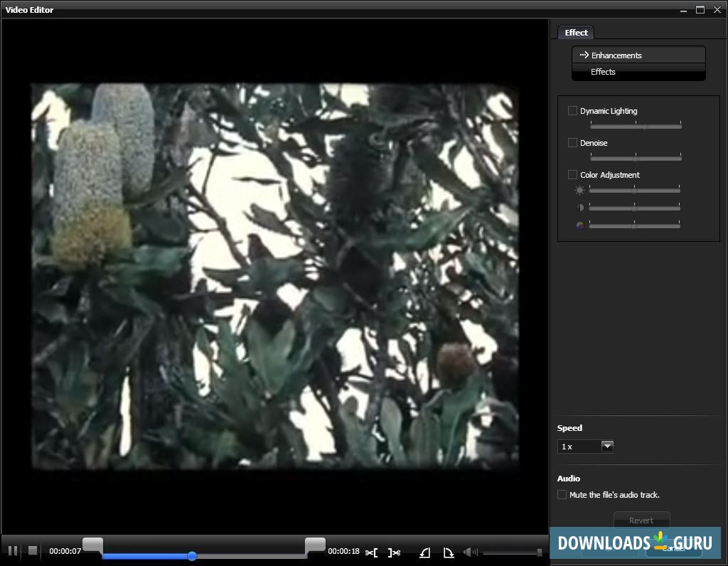Click the left trim handle on timeline
Screen dimensions: 728x566
coord(93,545)
